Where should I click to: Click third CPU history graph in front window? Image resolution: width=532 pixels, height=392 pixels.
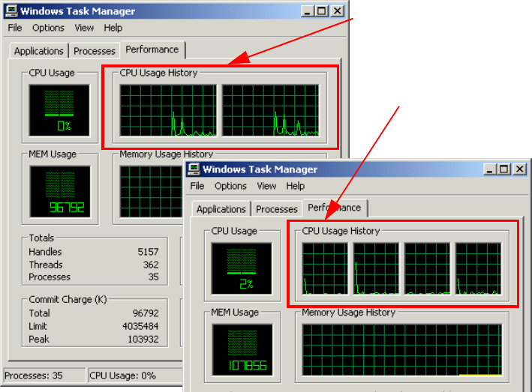[x=427, y=268]
